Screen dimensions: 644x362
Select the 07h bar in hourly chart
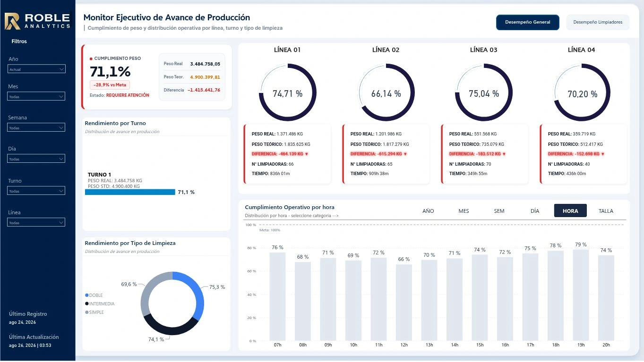[x=277, y=296]
